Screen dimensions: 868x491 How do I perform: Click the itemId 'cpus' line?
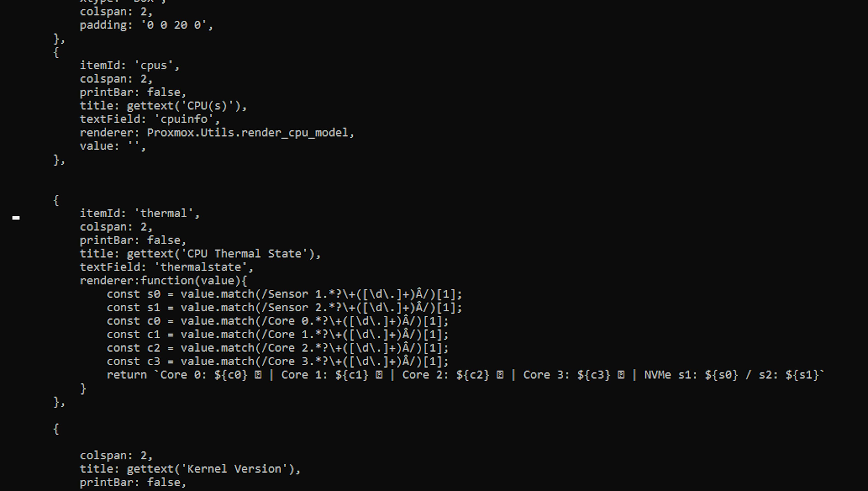[x=130, y=65]
